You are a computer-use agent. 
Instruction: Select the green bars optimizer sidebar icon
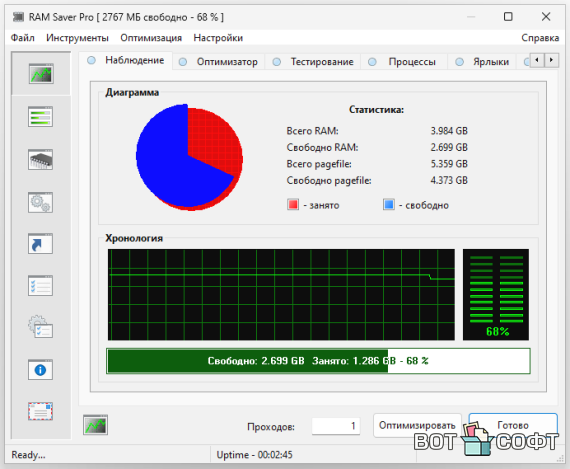[40, 117]
